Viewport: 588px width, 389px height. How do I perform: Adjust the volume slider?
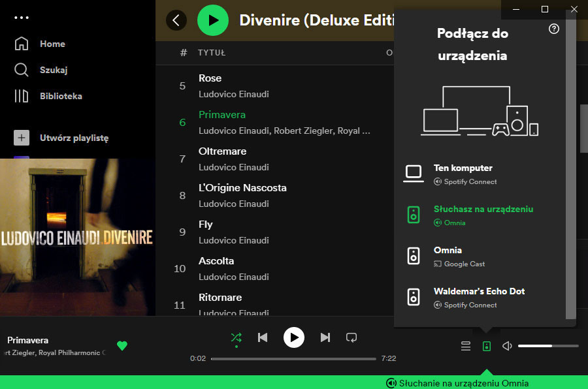[548, 346]
